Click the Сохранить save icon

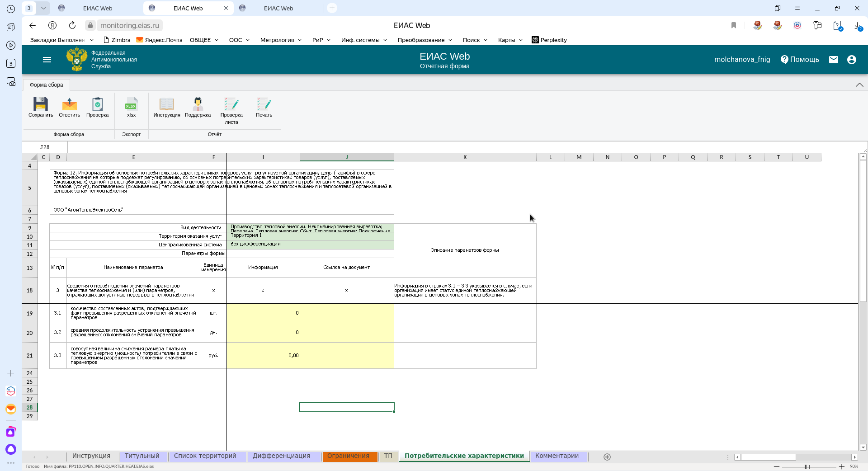41,105
